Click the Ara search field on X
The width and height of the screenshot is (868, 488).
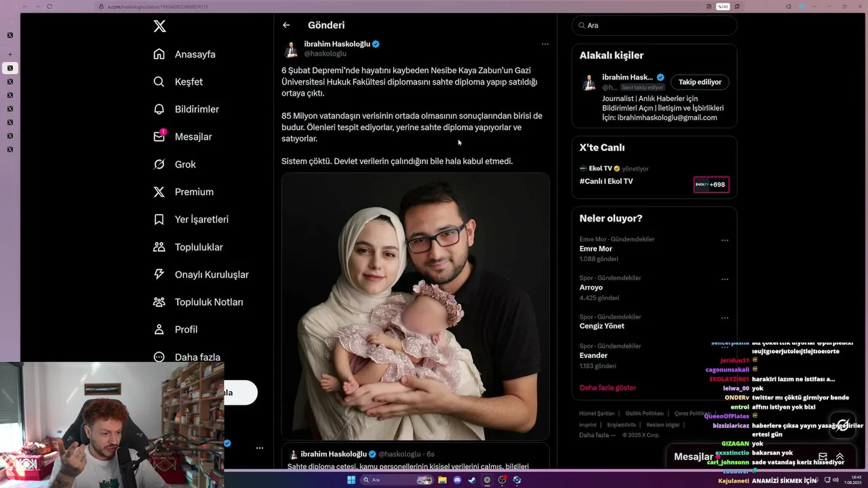(654, 25)
